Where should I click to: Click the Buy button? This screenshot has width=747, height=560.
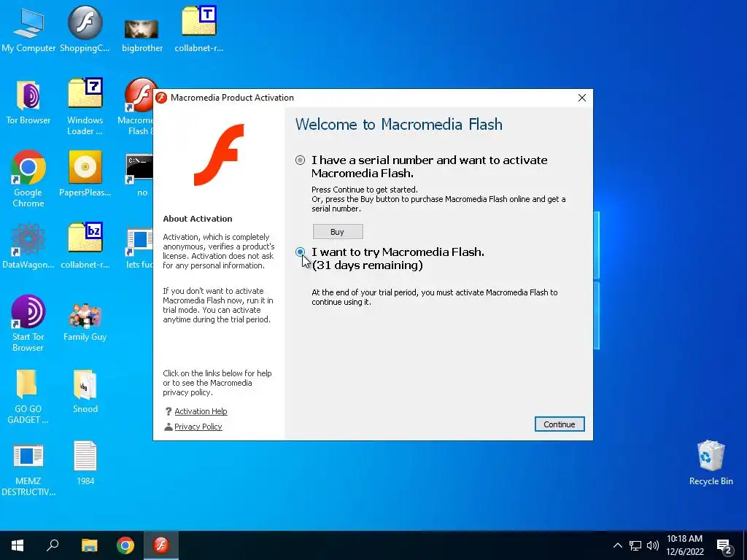(338, 232)
